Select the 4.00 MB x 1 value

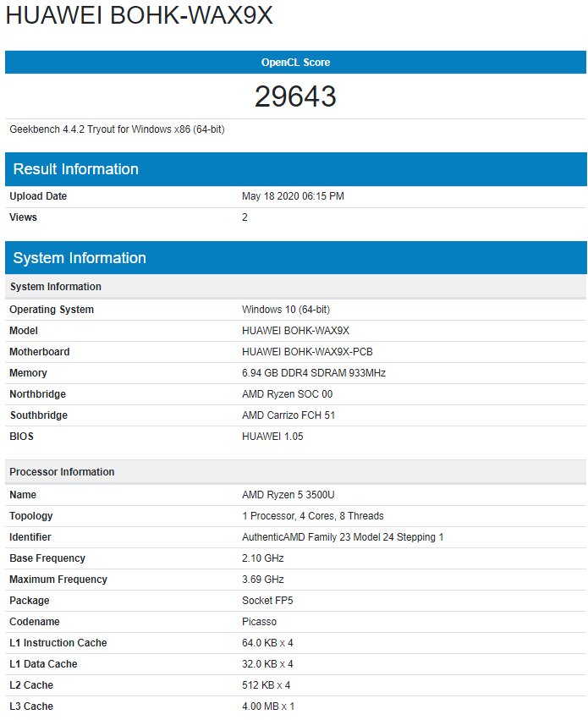click(x=268, y=706)
